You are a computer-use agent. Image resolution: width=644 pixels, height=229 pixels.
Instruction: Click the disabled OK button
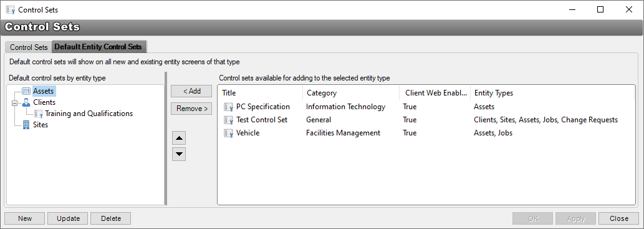[x=532, y=218]
